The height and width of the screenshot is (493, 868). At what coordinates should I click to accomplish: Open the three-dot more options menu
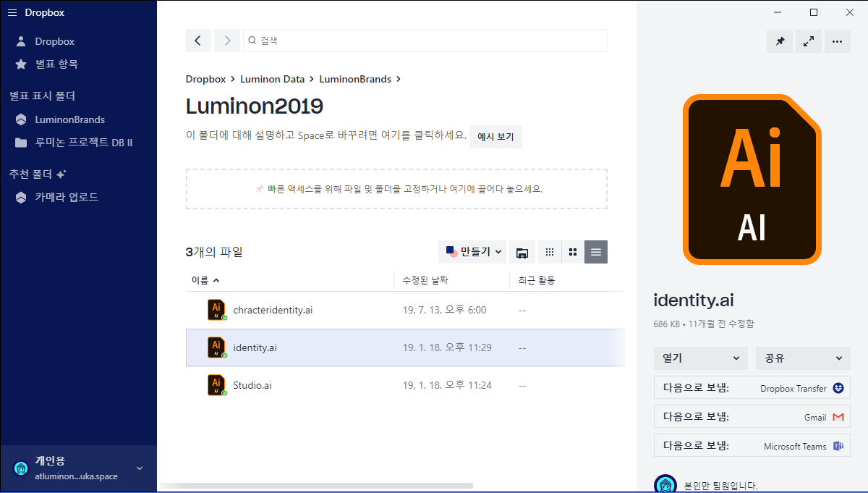(837, 41)
